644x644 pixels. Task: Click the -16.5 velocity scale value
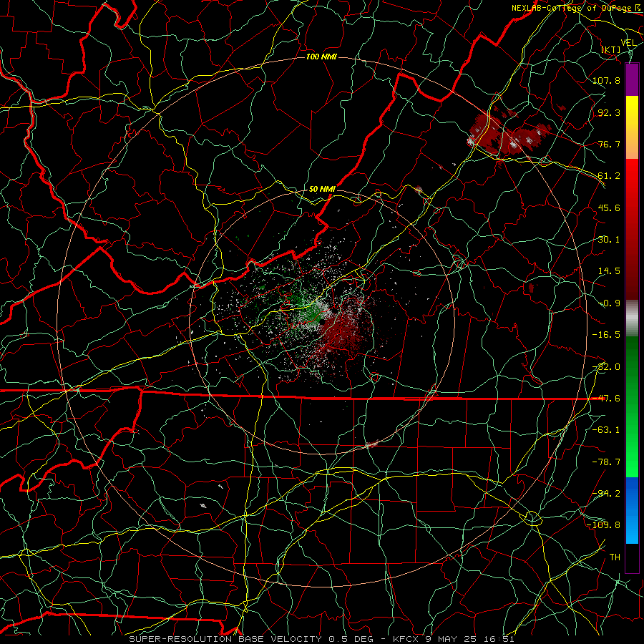tap(606, 335)
